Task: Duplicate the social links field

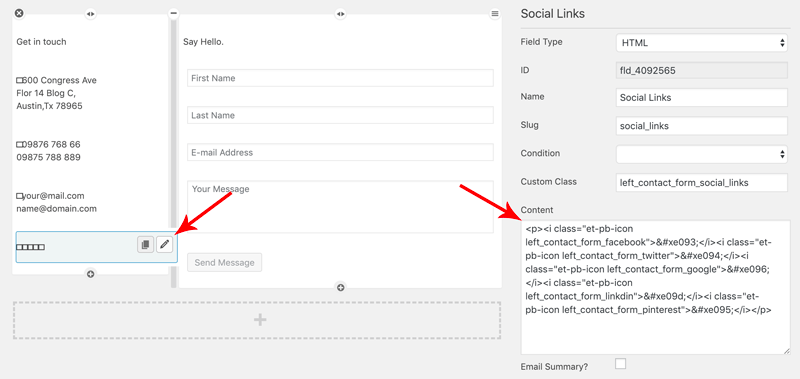Action: click(x=145, y=245)
